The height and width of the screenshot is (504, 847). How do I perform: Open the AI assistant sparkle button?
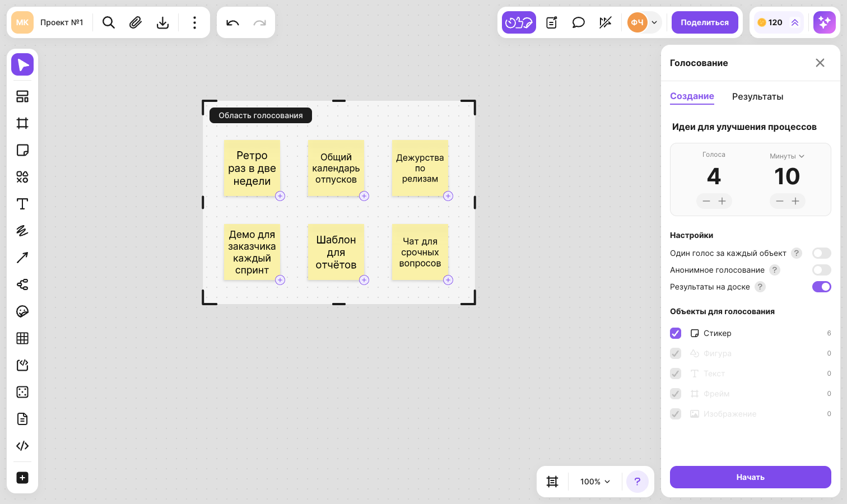click(825, 22)
